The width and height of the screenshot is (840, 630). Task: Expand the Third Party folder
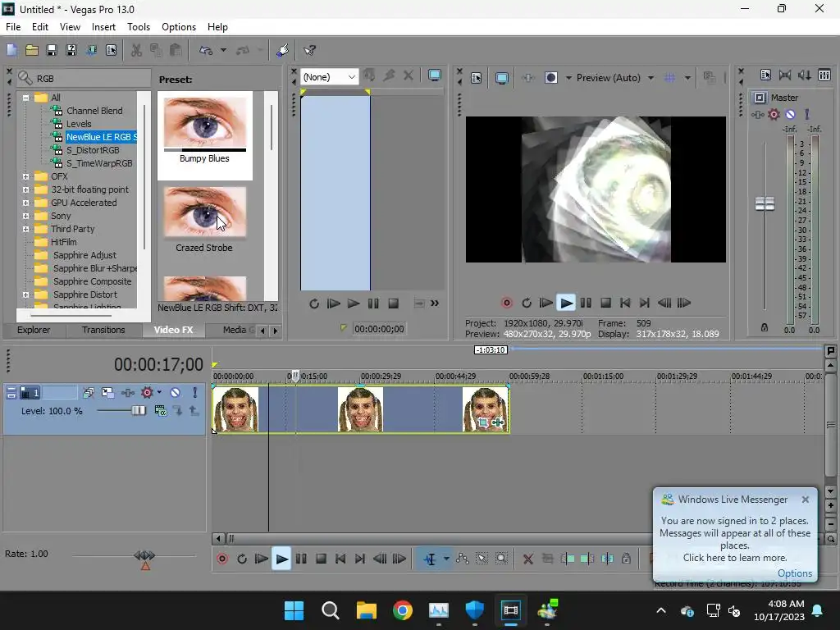pyautogui.click(x=25, y=229)
